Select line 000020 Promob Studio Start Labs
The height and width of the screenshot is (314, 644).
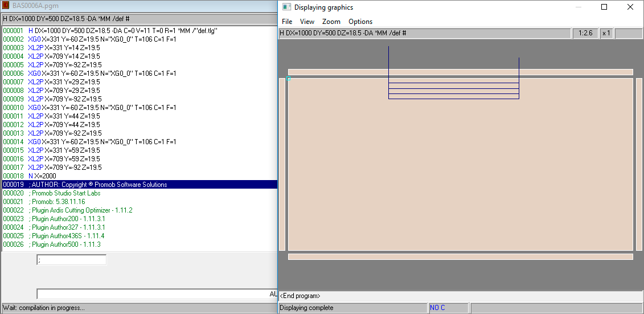coord(140,193)
